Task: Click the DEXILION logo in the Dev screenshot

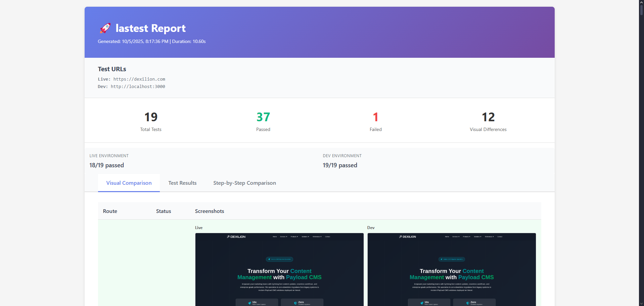Action: point(408,236)
